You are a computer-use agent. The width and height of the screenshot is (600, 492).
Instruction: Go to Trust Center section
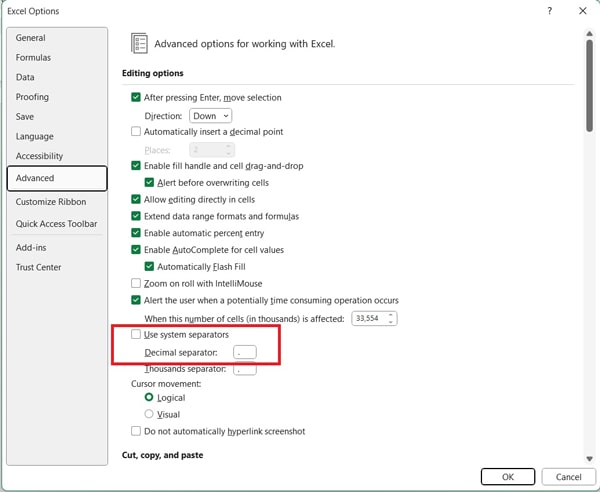pos(38,267)
